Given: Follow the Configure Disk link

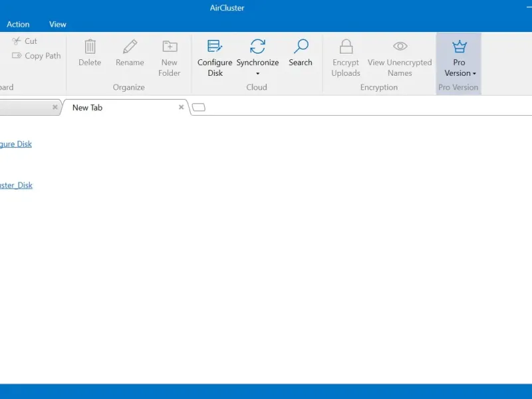Looking at the screenshot, I should point(15,144).
